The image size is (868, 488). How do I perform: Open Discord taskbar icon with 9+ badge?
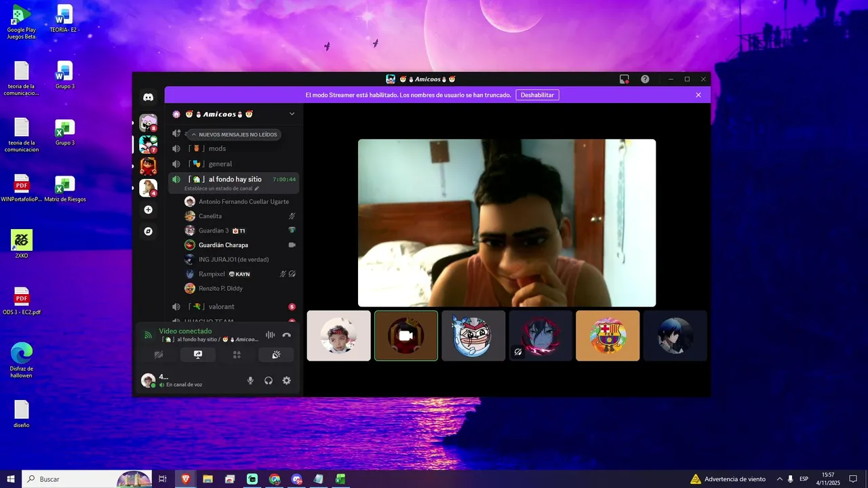(296, 479)
